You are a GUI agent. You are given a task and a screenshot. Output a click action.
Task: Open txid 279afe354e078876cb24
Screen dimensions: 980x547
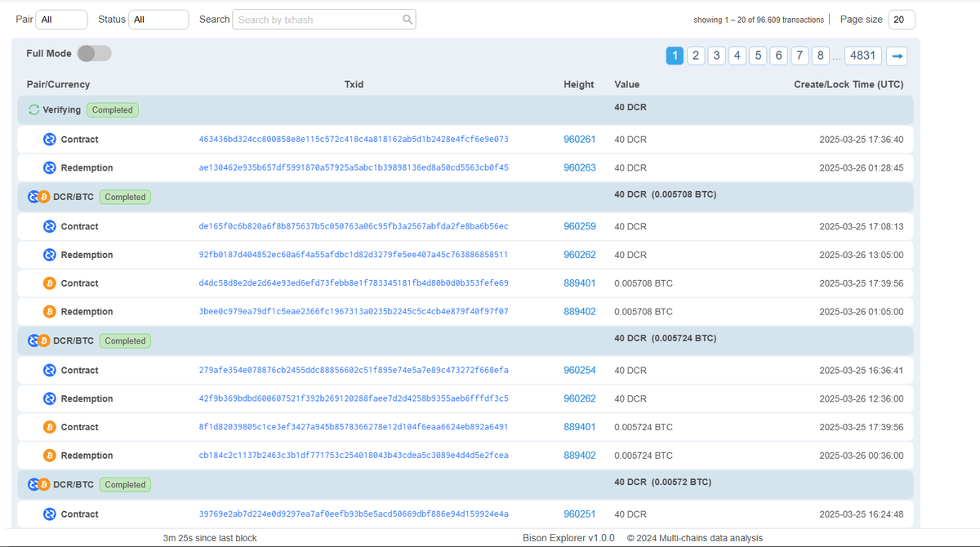click(354, 371)
